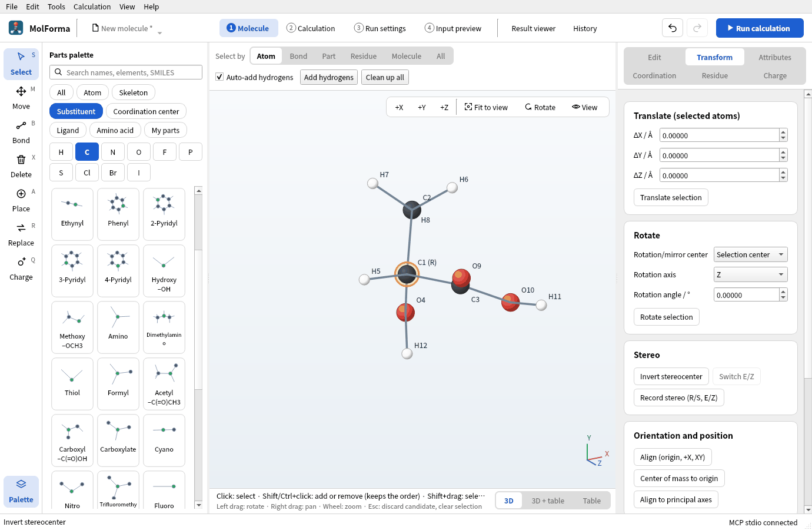Click Invert stereocenter button

click(x=671, y=376)
